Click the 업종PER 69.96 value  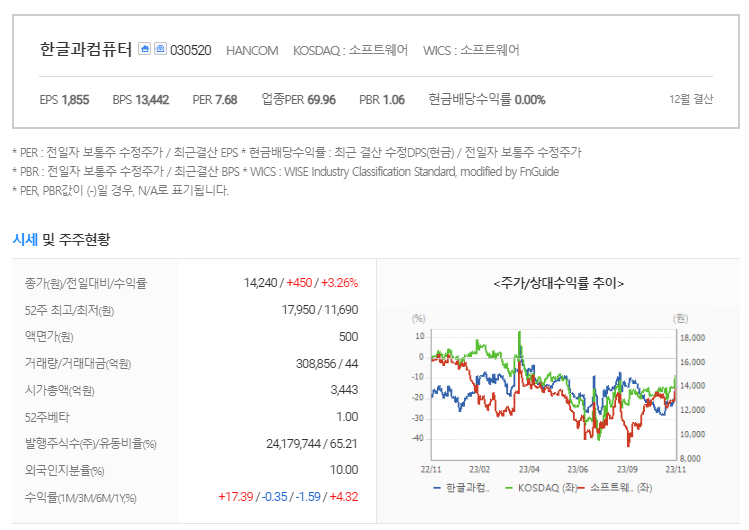point(299,100)
